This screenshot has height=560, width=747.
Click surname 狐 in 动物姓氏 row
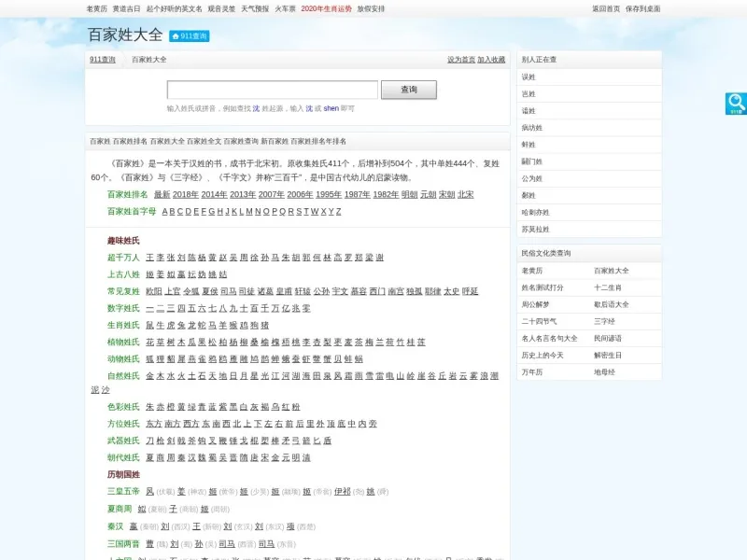pos(149,359)
